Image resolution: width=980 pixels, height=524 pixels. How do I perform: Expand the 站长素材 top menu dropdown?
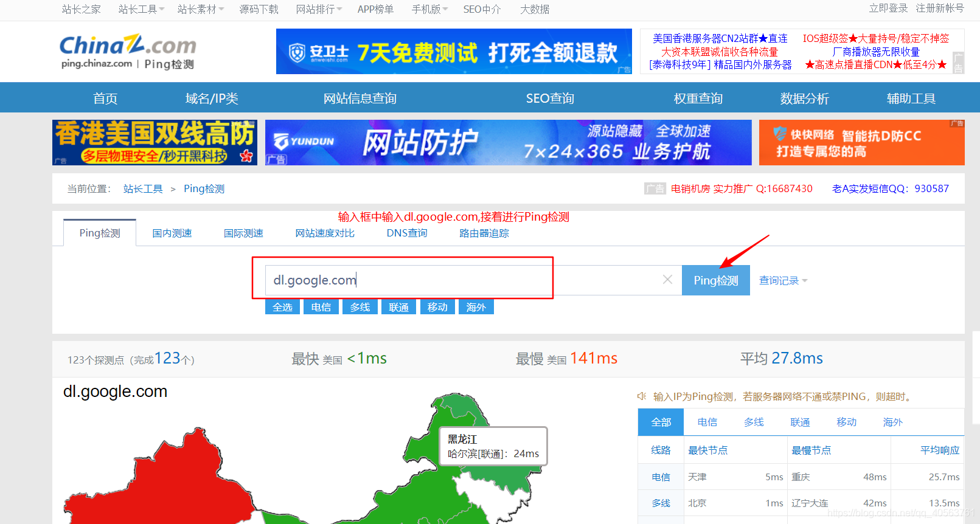coord(201,9)
